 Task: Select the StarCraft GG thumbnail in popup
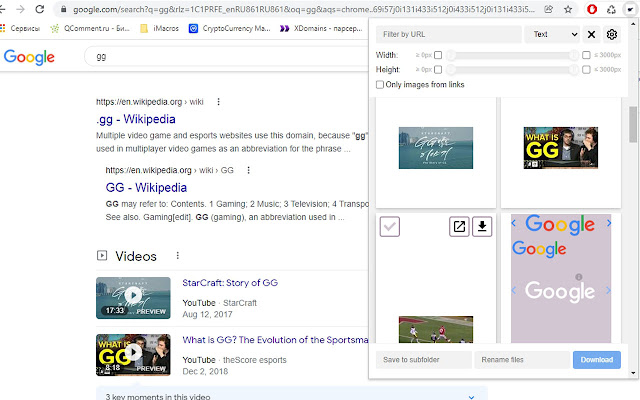[x=436, y=148]
